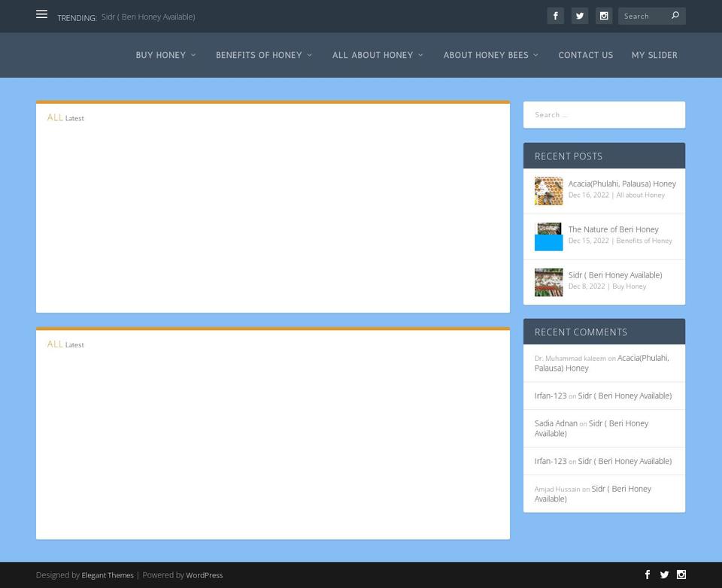Open the hamburger menu icon in header

point(41,14)
